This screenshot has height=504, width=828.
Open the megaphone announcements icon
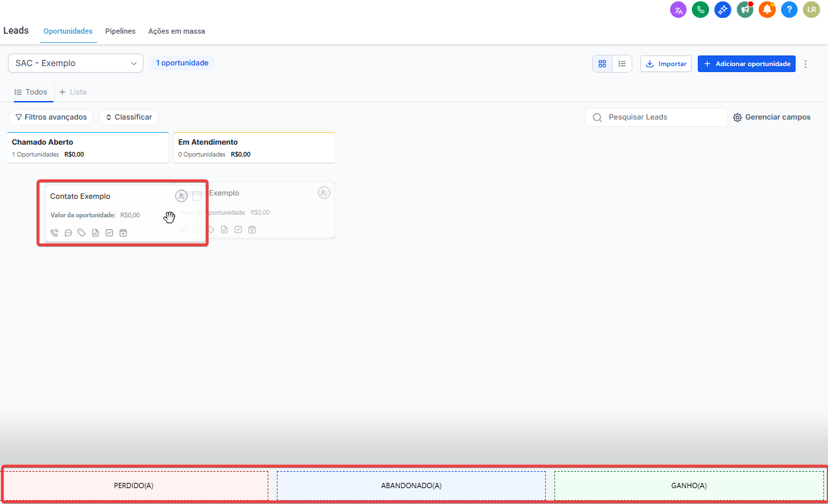click(745, 10)
